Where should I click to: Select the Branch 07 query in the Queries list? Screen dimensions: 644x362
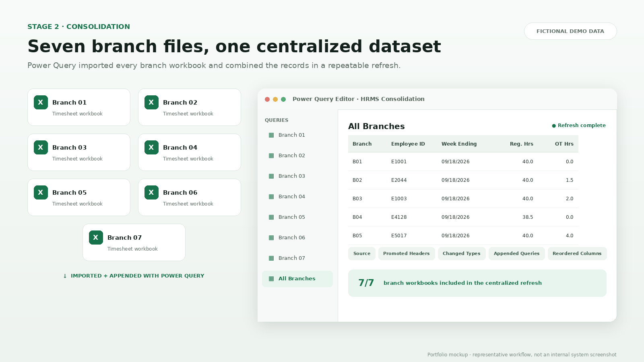click(x=297, y=258)
